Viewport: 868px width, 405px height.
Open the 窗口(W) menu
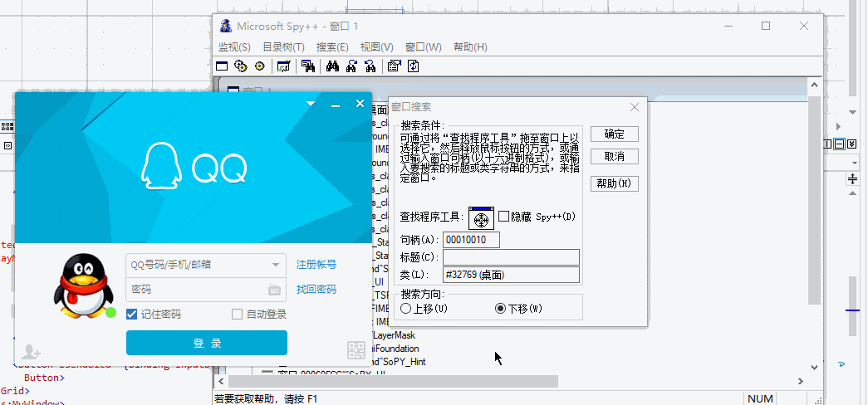[x=424, y=47]
